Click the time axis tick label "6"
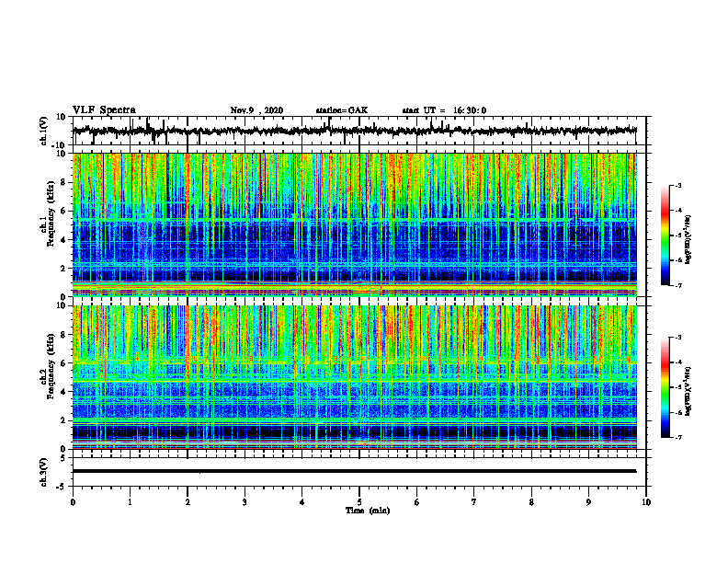 tap(417, 502)
